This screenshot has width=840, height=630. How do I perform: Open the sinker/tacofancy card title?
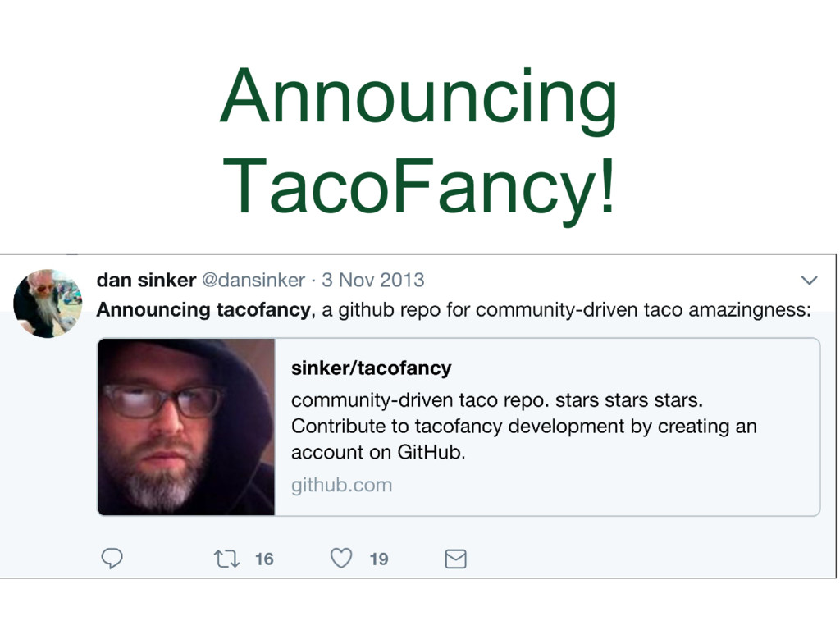(371, 368)
